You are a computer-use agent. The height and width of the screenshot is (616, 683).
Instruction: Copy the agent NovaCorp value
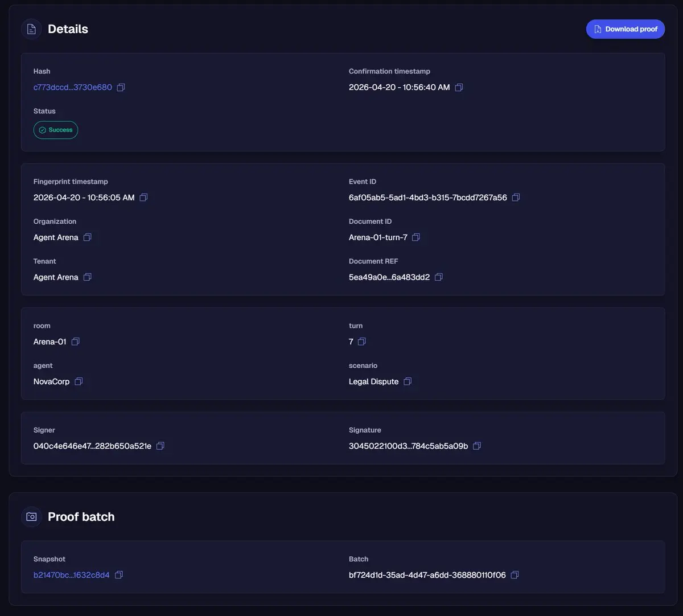[x=79, y=381]
